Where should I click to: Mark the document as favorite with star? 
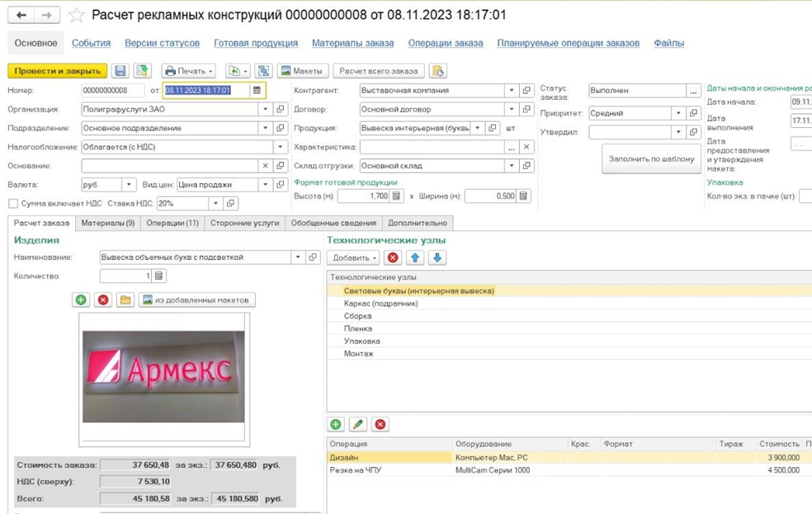coord(76,16)
